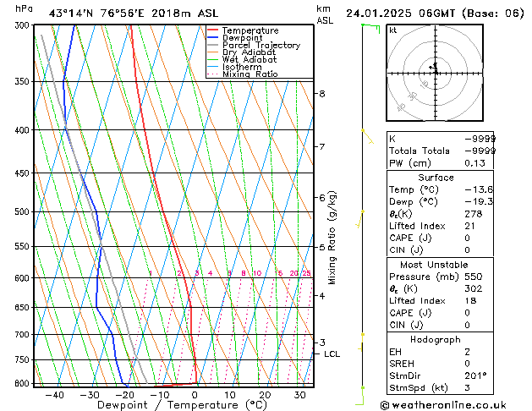Click the red Temperature legend line

click(x=212, y=30)
